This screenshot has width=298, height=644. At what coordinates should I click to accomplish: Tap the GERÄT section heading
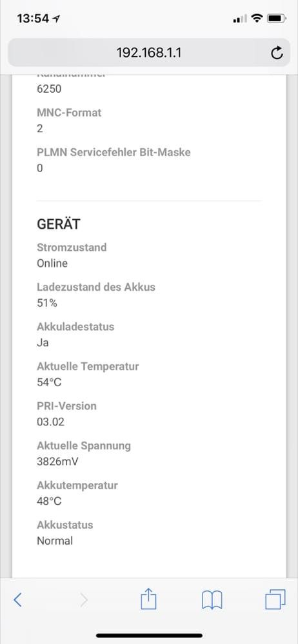pyautogui.click(x=59, y=224)
